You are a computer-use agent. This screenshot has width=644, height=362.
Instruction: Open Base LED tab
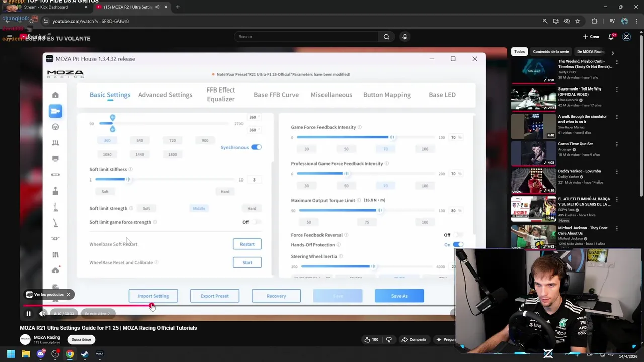click(442, 95)
